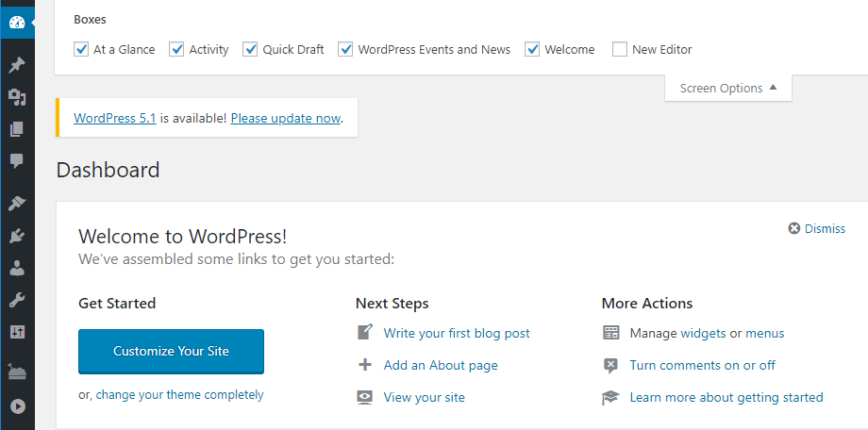Open Users from the person sidebar icon
This screenshot has height=430, width=868.
point(17,268)
